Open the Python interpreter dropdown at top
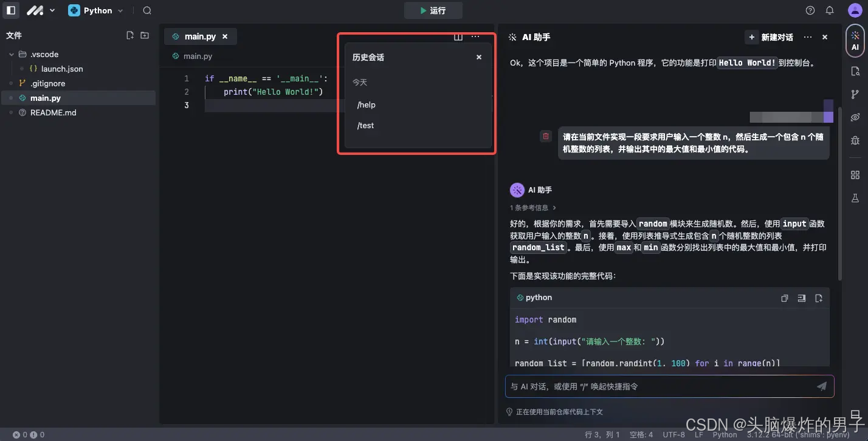 96,10
